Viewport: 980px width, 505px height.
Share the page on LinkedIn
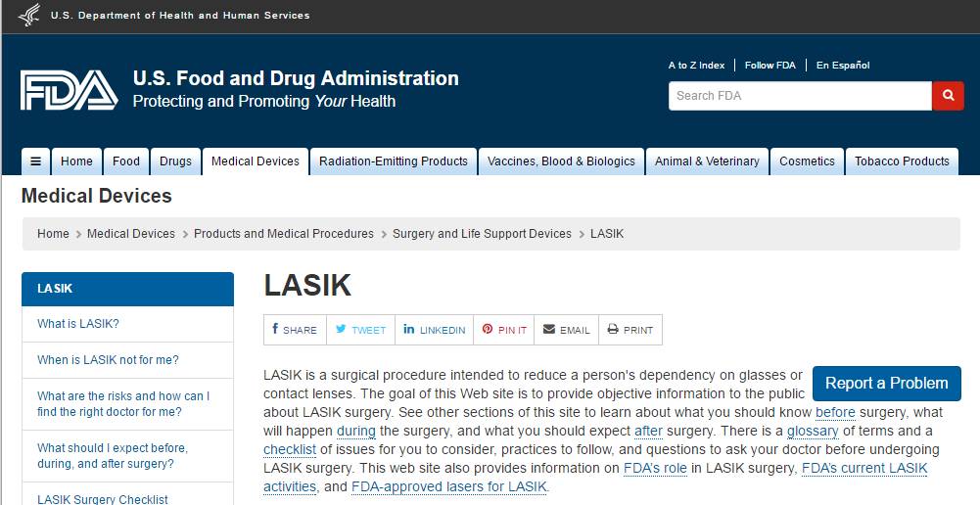[x=434, y=330]
